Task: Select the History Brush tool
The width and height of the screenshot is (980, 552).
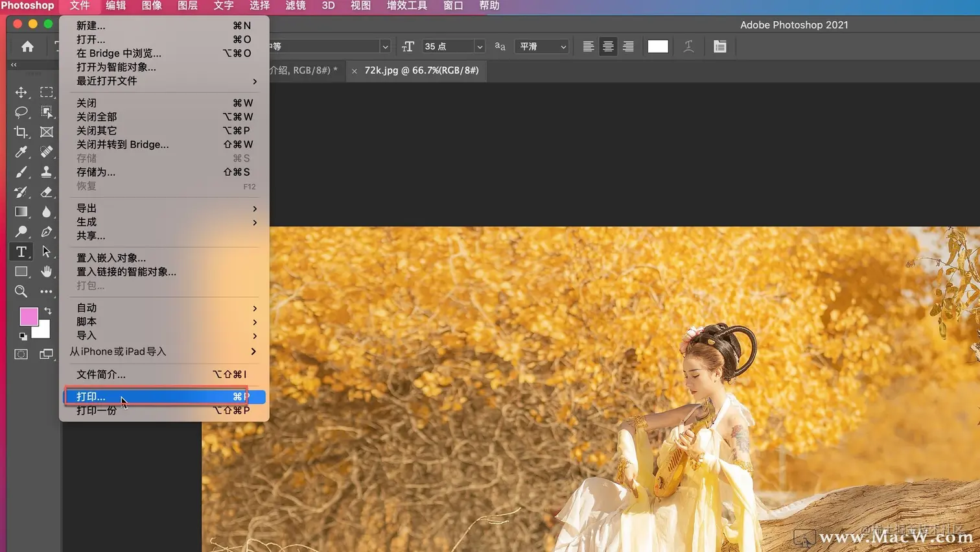Action: (x=21, y=192)
